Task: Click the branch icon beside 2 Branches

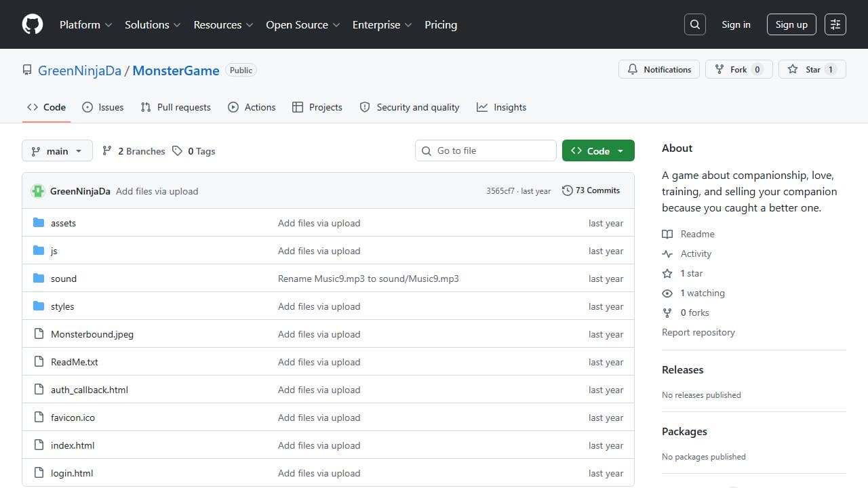Action: point(107,151)
